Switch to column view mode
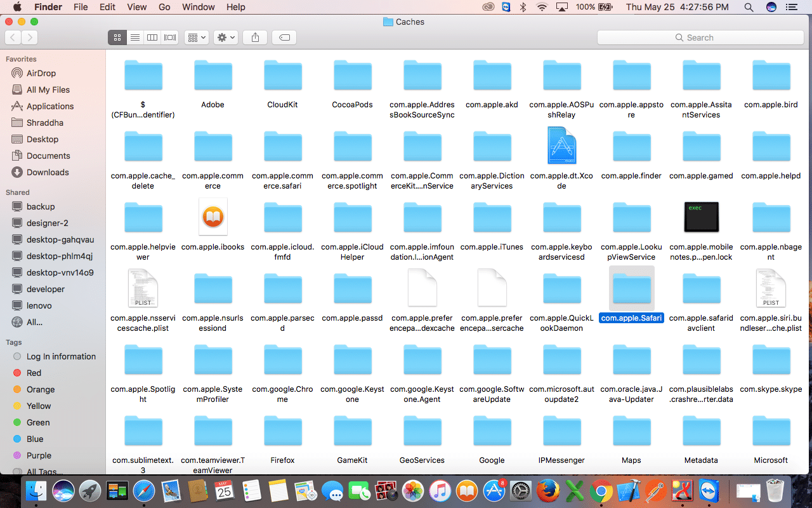 click(152, 37)
